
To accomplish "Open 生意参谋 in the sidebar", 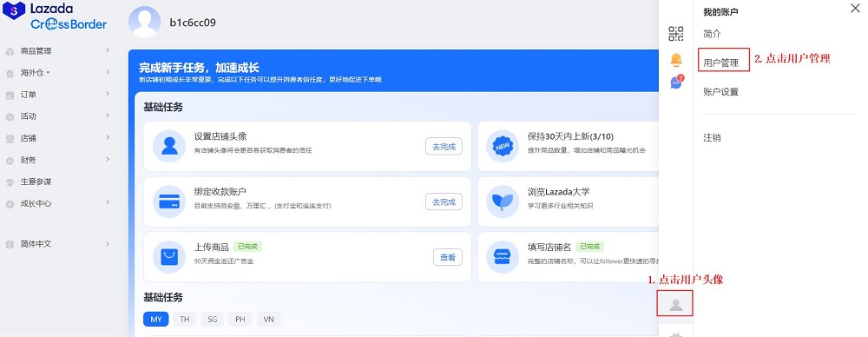I will tap(36, 182).
